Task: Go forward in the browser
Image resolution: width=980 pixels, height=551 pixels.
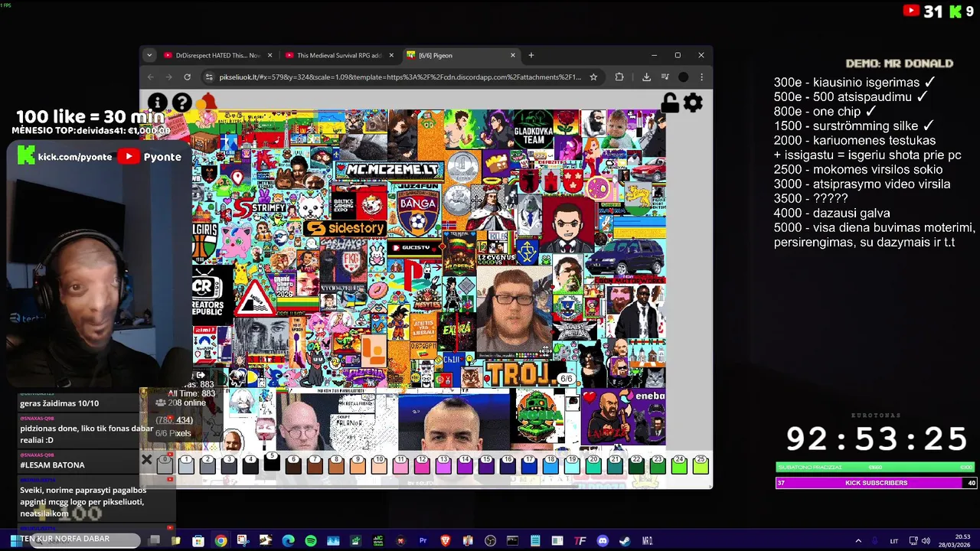Action: [x=168, y=77]
